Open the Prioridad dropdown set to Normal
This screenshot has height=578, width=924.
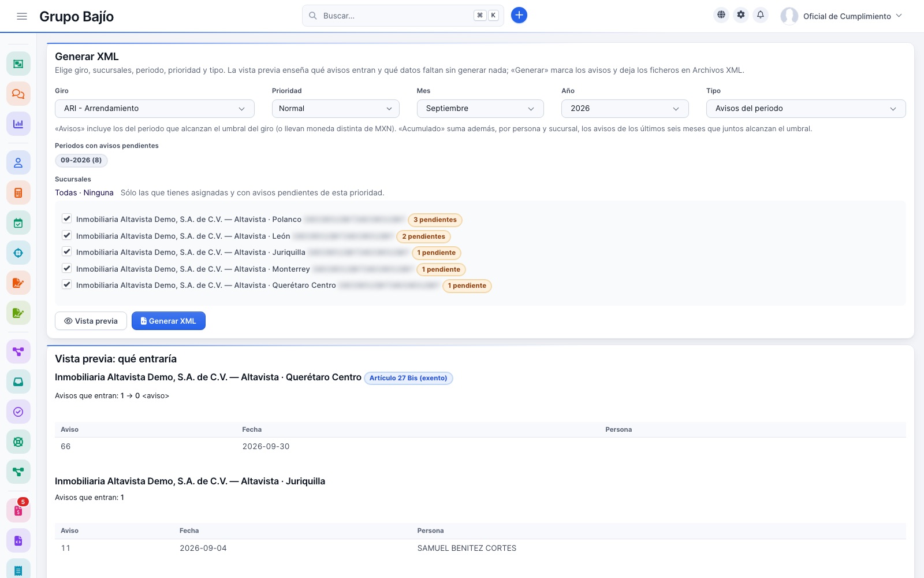click(x=336, y=109)
